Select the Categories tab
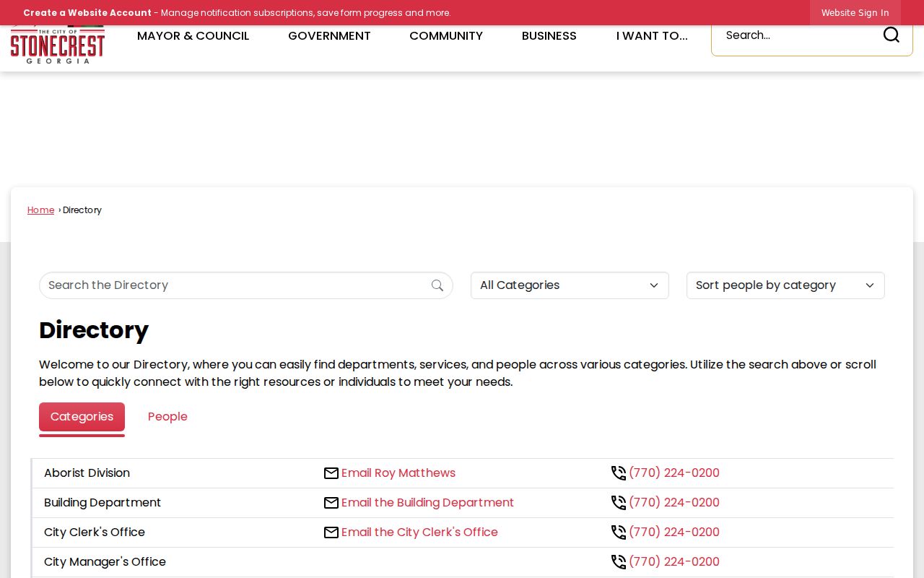The height and width of the screenshot is (578, 924). [82, 417]
